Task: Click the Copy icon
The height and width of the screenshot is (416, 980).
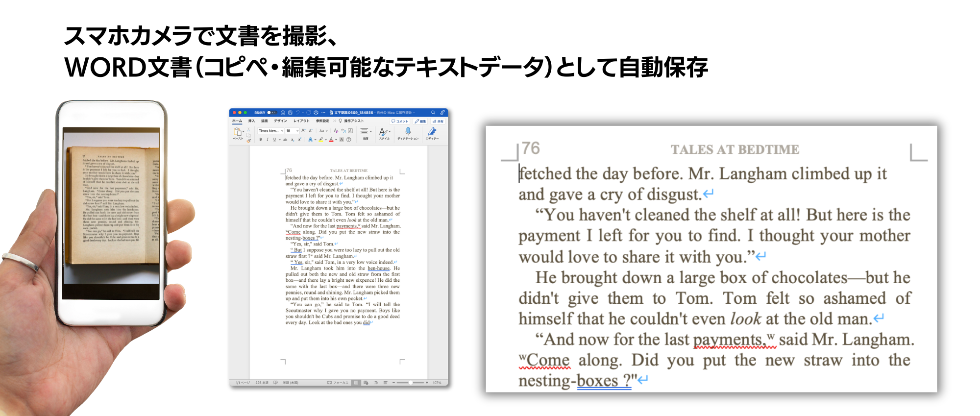Action: pos(248,135)
